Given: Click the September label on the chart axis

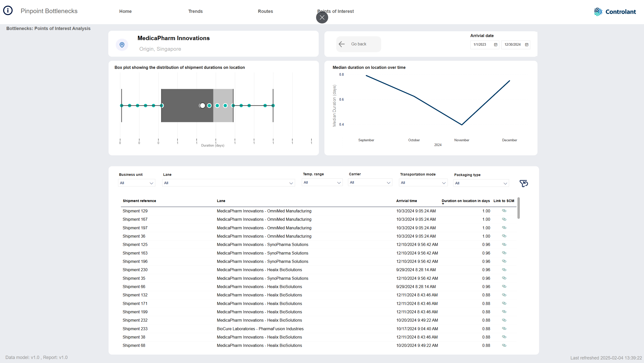Looking at the screenshot, I should 366,140.
